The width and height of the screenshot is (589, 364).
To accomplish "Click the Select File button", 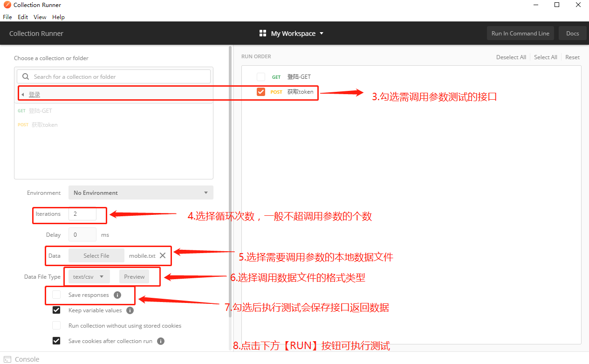I will click(96, 255).
